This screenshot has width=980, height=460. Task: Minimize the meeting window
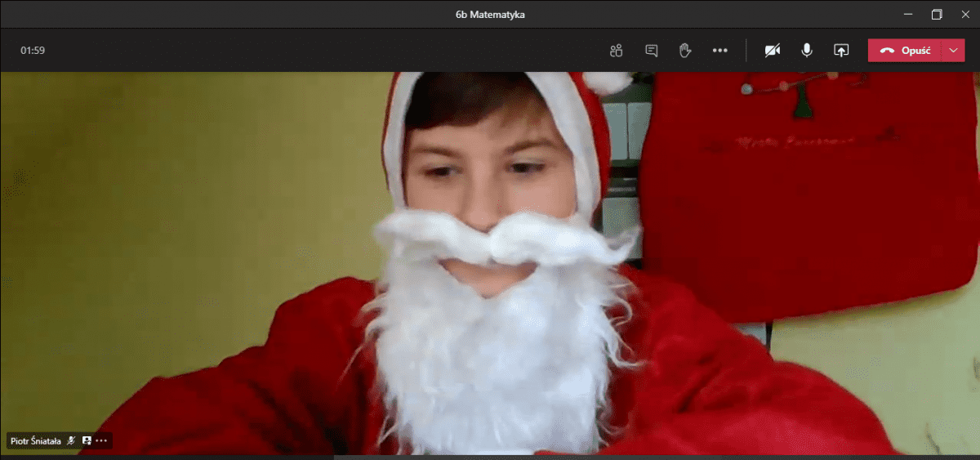point(908,14)
